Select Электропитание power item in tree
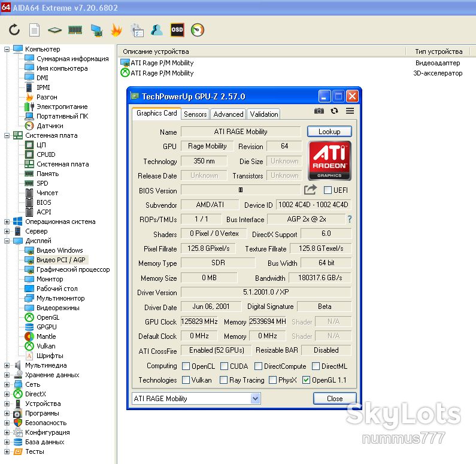Image resolution: width=476 pixels, height=464 pixels. tap(62, 107)
